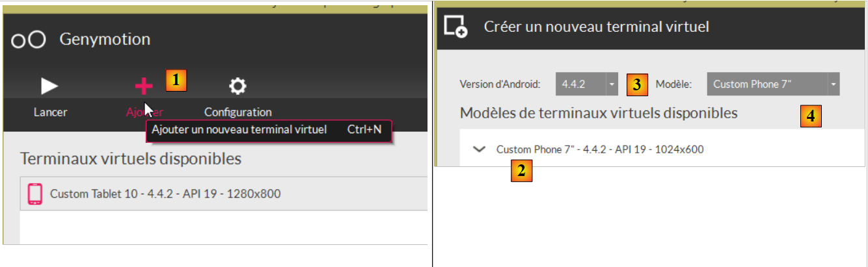
Task: Click the 'Créer un nouveau terminal virtuel' title
Action: tap(596, 27)
